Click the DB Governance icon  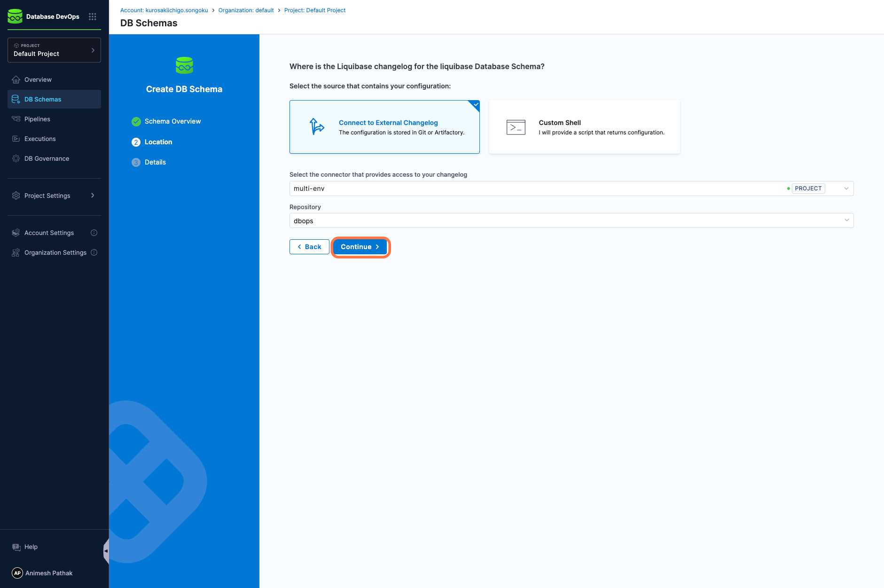pos(16,158)
